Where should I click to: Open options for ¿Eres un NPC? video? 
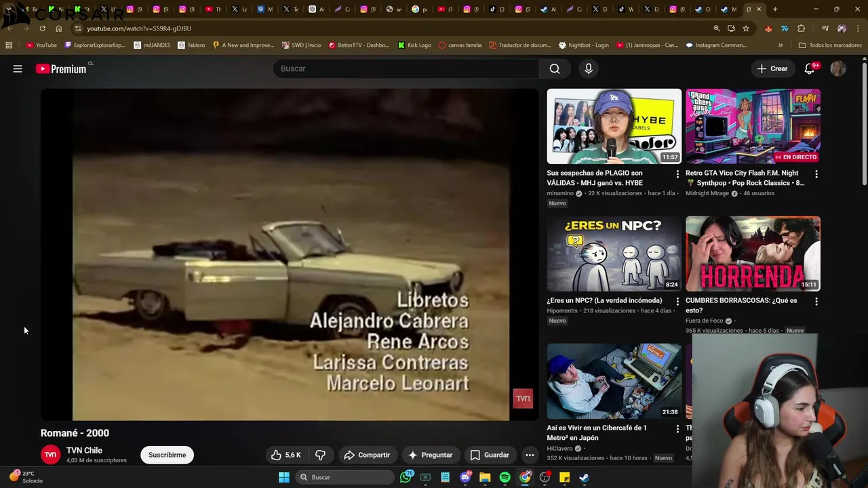tap(677, 301)
